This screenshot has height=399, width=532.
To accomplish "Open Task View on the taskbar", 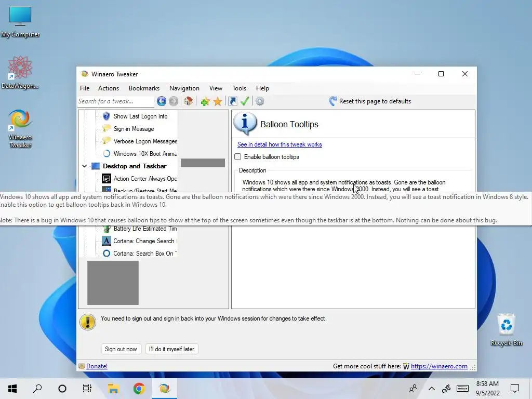I will [x=87, y=389].
